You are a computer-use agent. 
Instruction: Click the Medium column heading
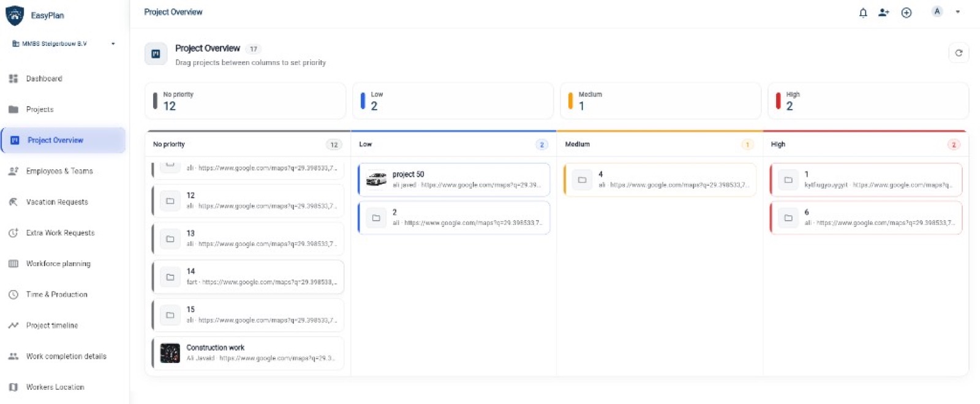point(578,144)
